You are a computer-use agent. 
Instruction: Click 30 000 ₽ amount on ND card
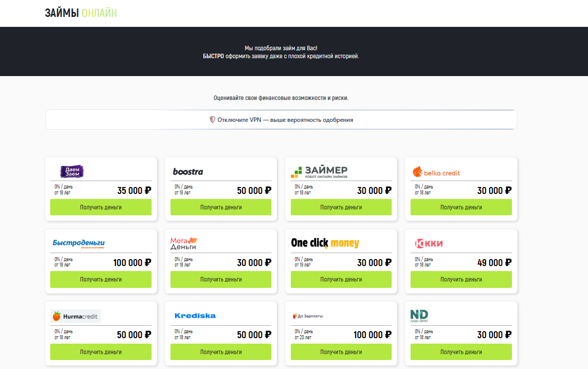(x=494, y=335)
